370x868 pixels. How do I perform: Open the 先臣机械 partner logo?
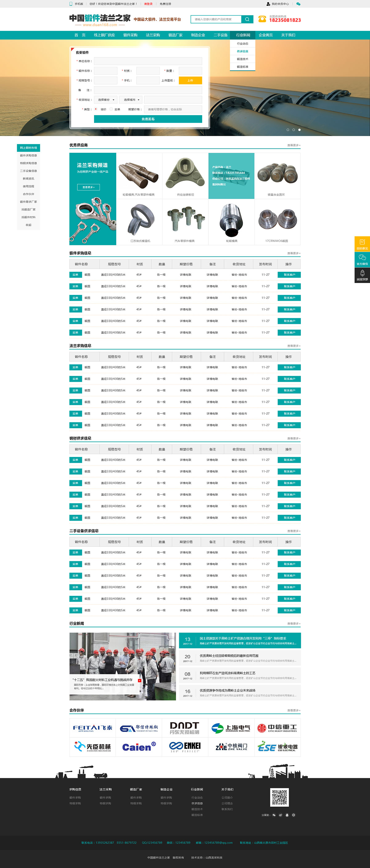(x=92, y=747)
